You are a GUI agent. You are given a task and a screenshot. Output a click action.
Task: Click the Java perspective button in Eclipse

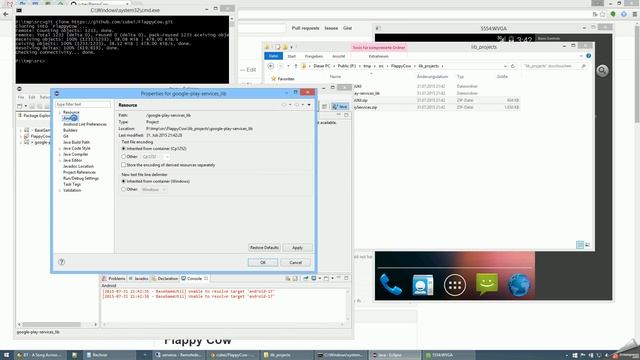(340, 107)
